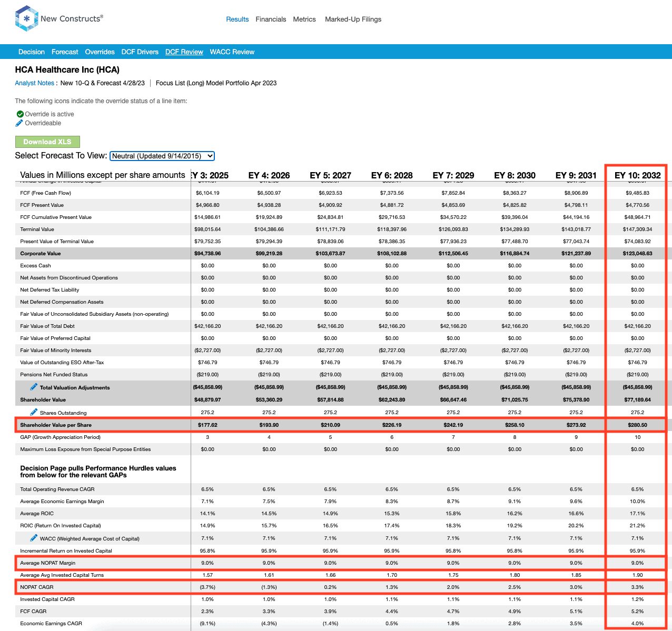672x631 pixels.
Task: Click the pencil icon beside Shares Outstanding
Action: [x=34, y=412]
